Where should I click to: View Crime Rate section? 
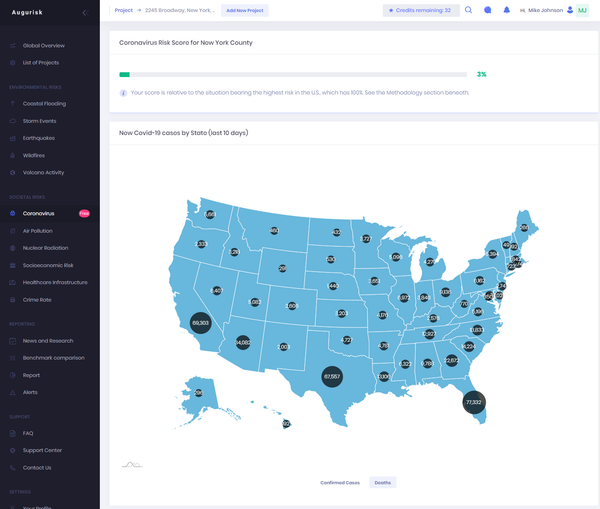tap(37, 300)
